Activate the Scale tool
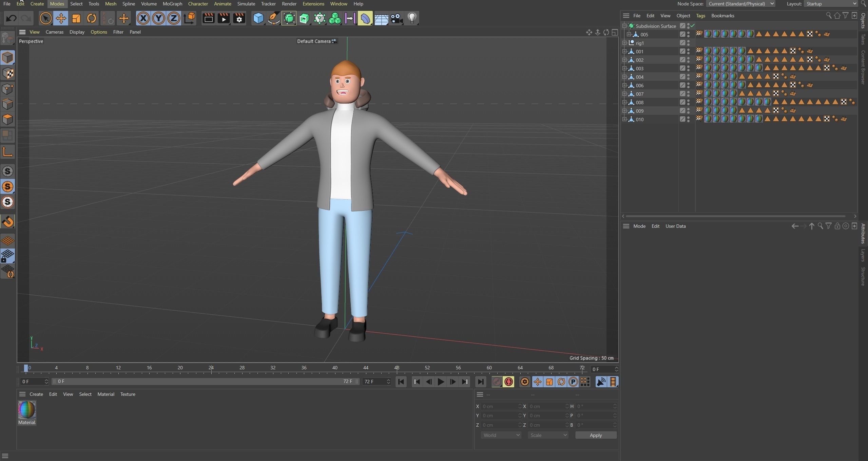The width and height of the screenshot is (868, 461). [x=76, y=18]
